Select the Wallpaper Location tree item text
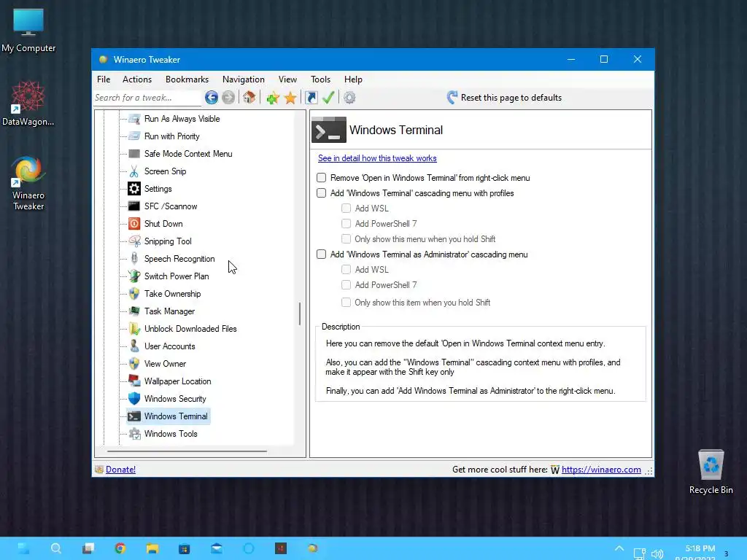 178,381
